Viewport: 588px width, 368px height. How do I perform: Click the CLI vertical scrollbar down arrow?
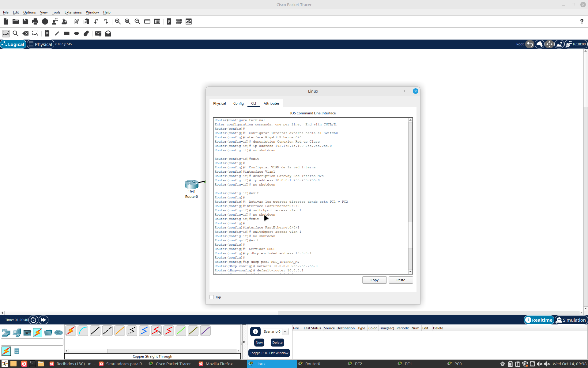(410, 272)
